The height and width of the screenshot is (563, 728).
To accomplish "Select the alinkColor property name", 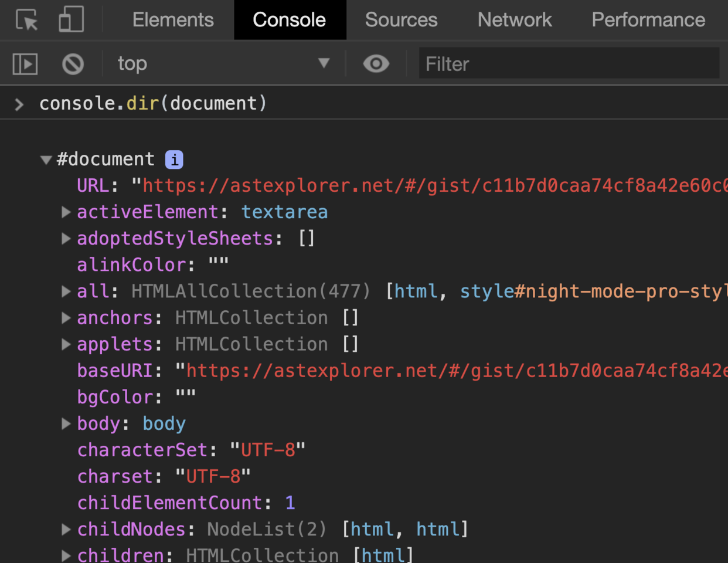I will point(132,264).
